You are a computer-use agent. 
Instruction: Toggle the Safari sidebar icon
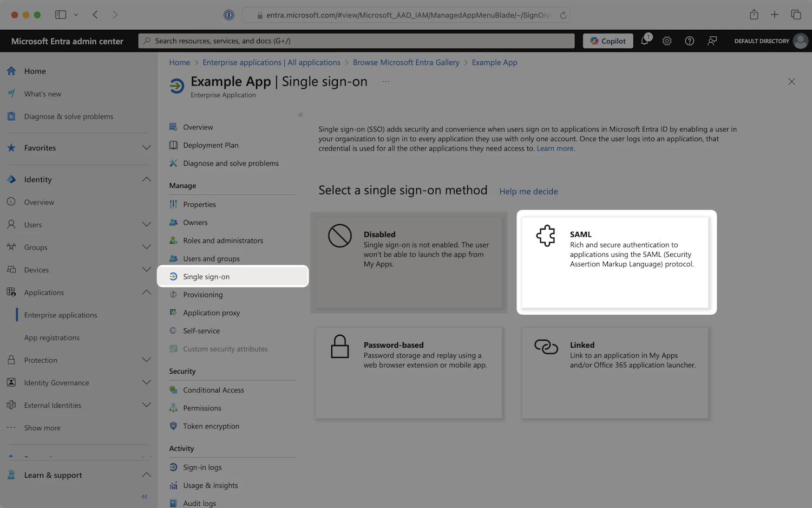[61, 15]
